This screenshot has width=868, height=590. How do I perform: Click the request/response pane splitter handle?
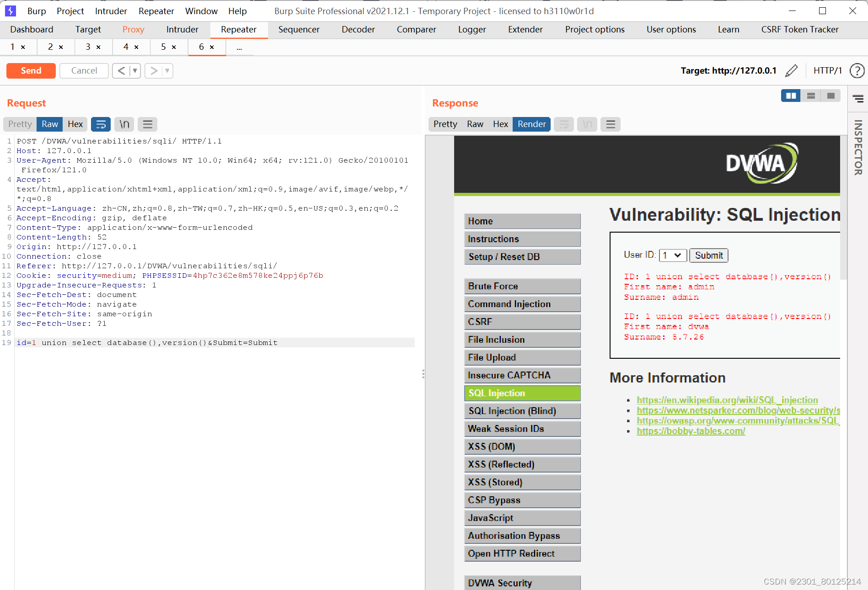point(423,374)
